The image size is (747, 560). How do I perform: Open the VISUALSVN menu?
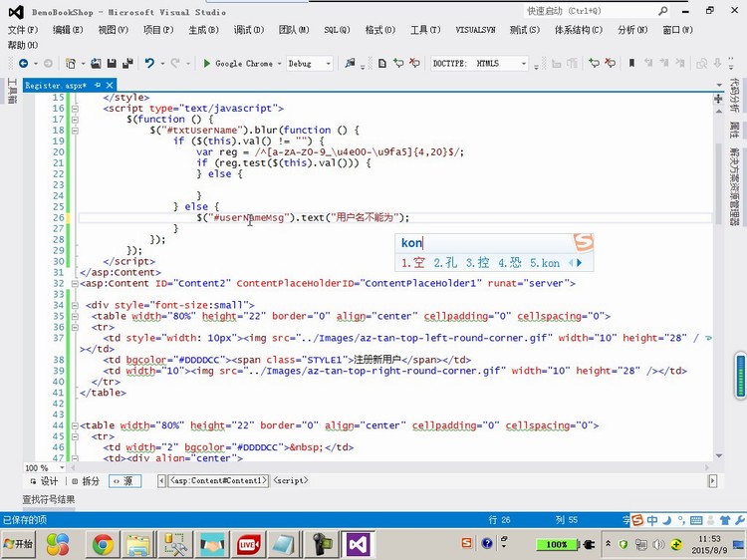475,30
